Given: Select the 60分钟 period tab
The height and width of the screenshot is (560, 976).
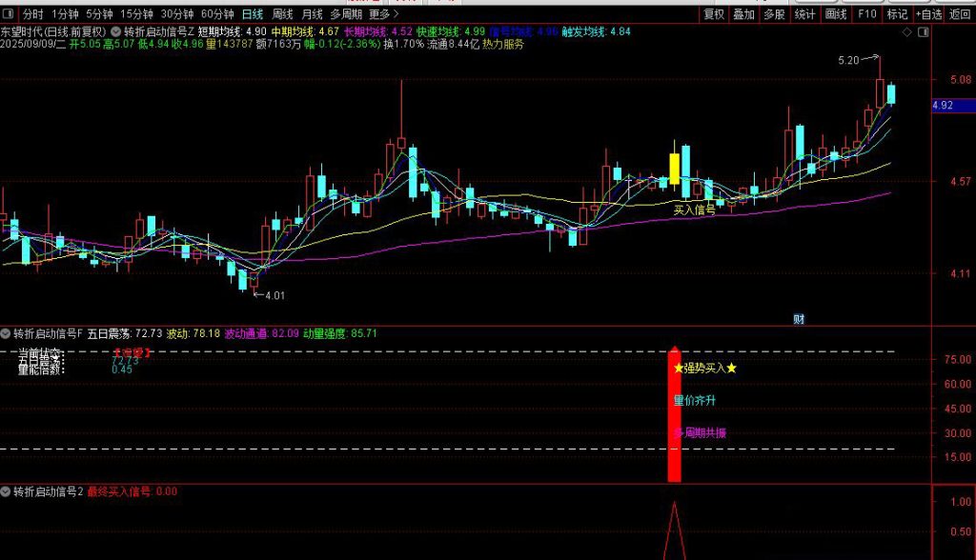Looking at the screenshot, I should [218, 14].
